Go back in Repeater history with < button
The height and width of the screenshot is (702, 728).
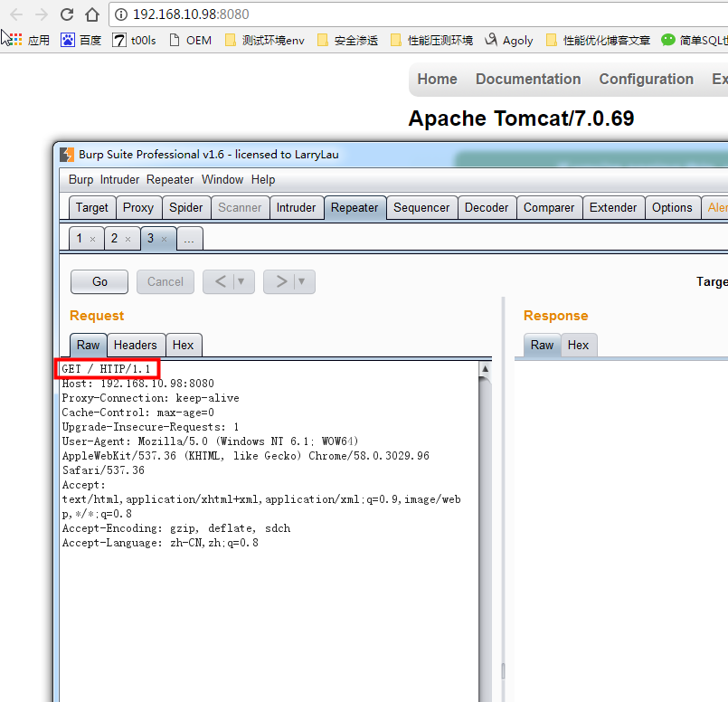(222, 281)
